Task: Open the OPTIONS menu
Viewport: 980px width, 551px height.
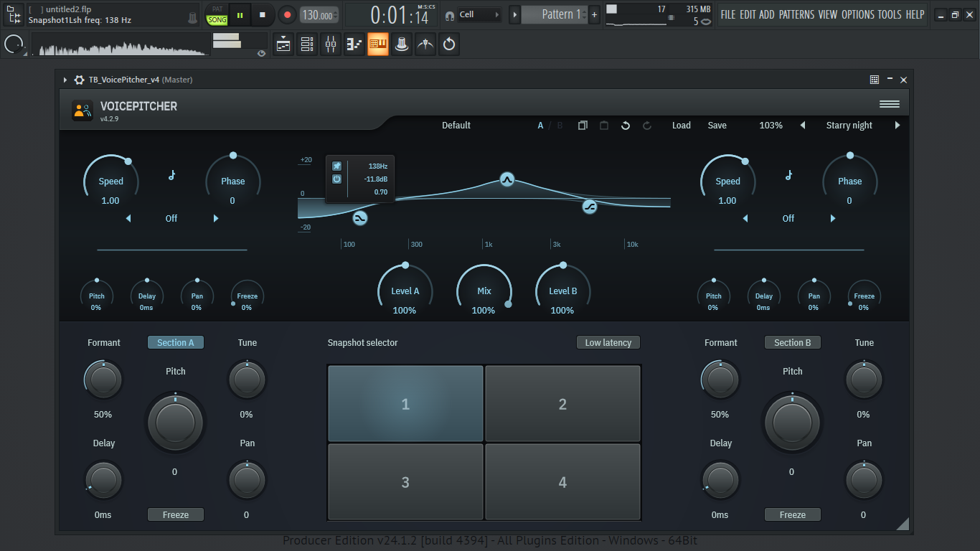Action: pyautogui.click(x=858, y=14)
